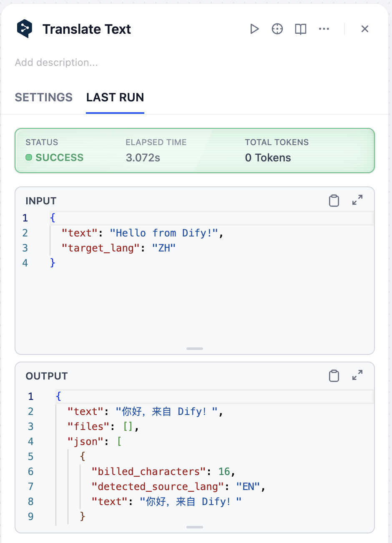Expand the OUTPUT panel to fullscreen
Viewport: 392px width, 543px height.
point(357,375)
